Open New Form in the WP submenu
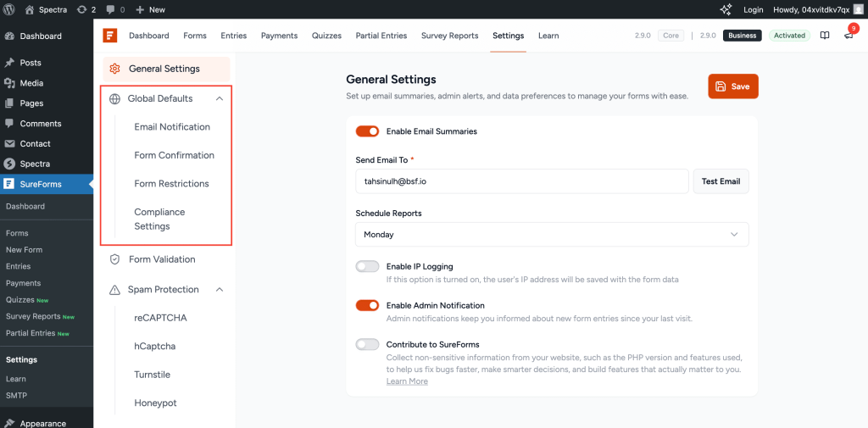 [x=24, y=250]
